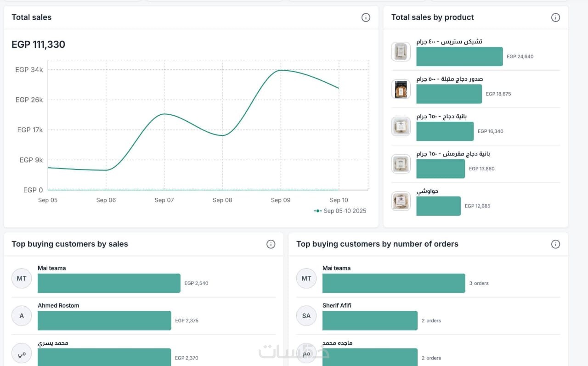588x366 pixels.
Task: Toggle the Sep 05-10 2025 legend series
Action: 340,211
